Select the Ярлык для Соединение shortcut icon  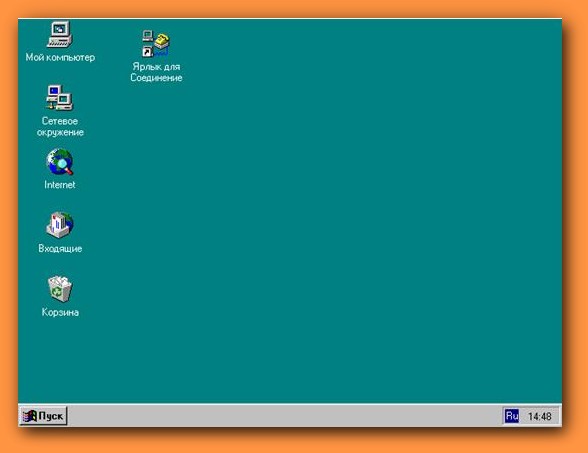[156, 44]
